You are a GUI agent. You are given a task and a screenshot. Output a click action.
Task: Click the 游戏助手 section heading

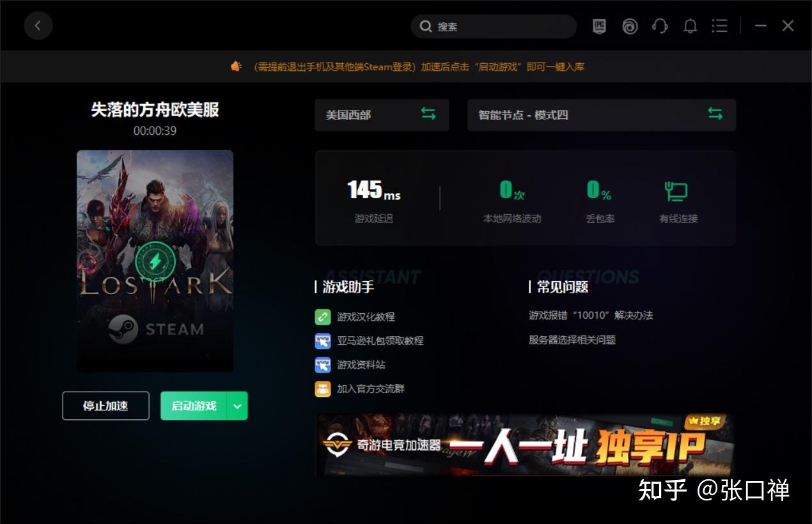348,288
